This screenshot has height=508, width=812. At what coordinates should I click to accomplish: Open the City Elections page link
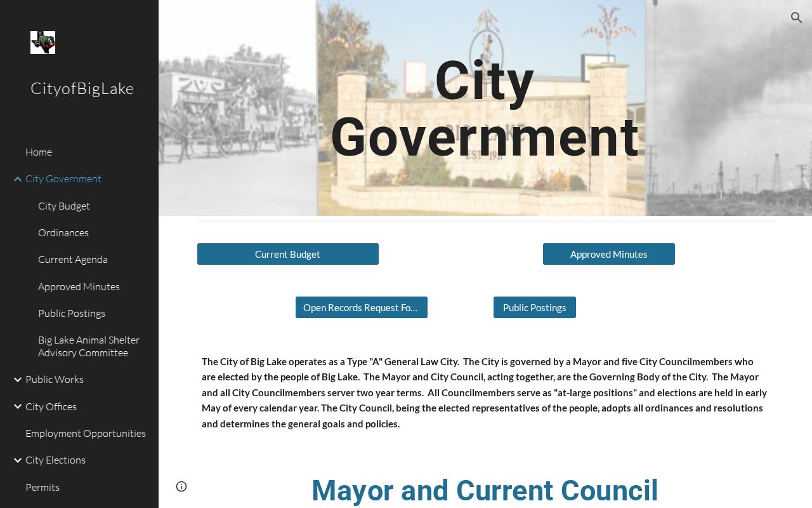pos(55,460)
